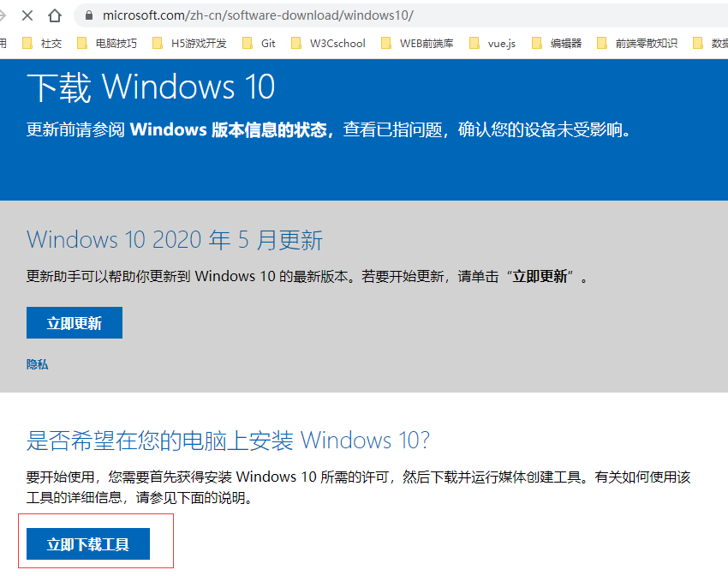Screen dimensions: 728x576
Task: Open the 前端零散知识 bookmark folder
Action: tap(637, 43)
